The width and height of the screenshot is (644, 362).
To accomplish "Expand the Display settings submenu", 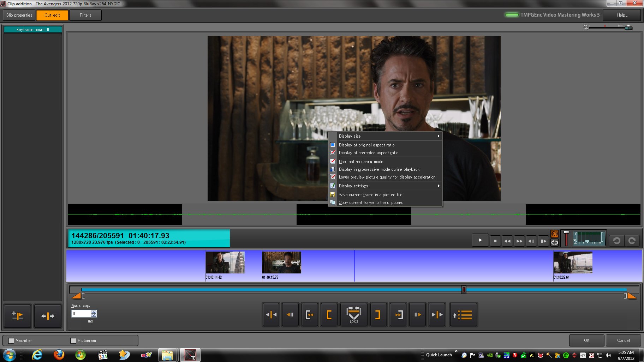I will (x=385, y=186).
